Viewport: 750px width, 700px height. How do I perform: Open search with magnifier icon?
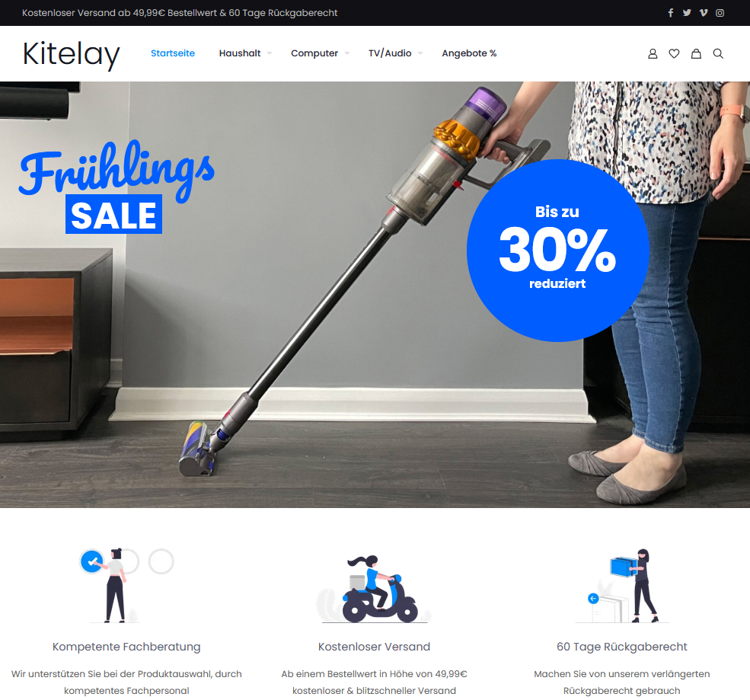tap(718, 53)
